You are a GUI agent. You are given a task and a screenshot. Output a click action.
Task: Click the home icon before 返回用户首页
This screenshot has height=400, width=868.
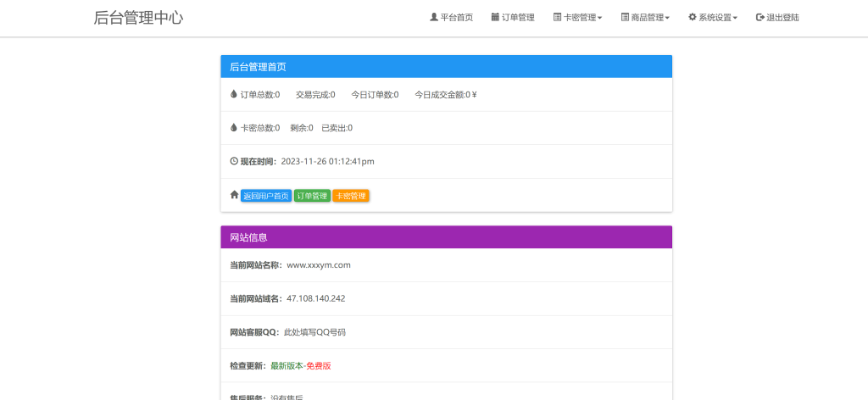pyautogui.click(x=234, y=195)
